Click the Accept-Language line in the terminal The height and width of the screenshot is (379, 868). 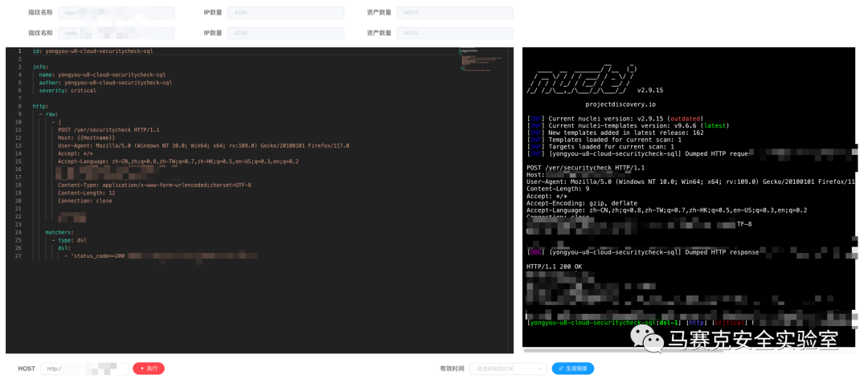pos(666,210)
